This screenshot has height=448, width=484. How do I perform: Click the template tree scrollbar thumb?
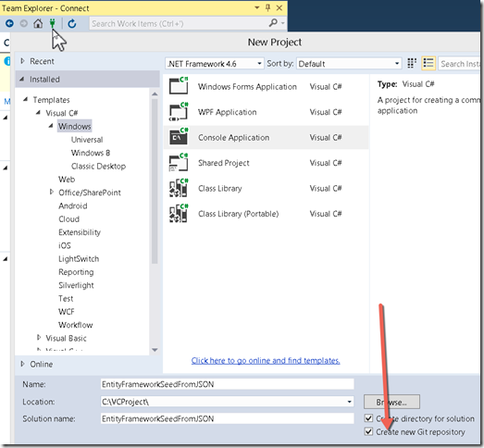click(155, 180)
